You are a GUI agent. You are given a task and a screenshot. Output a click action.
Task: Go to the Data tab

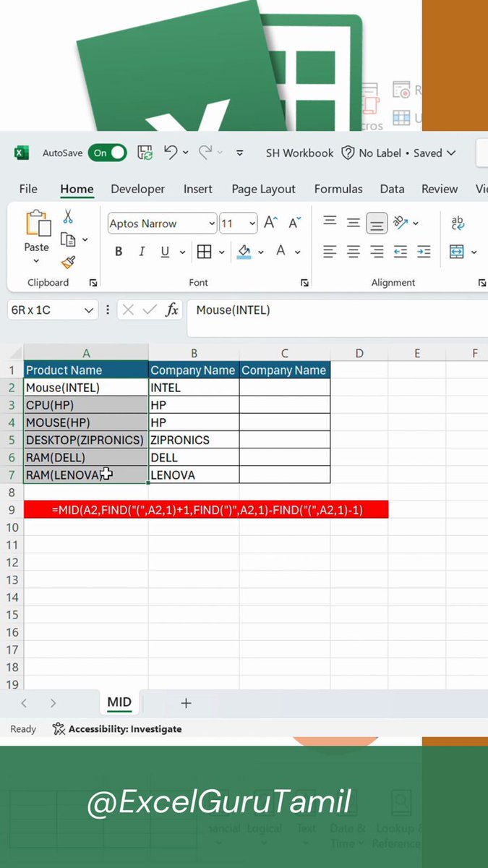pos(392,189)
